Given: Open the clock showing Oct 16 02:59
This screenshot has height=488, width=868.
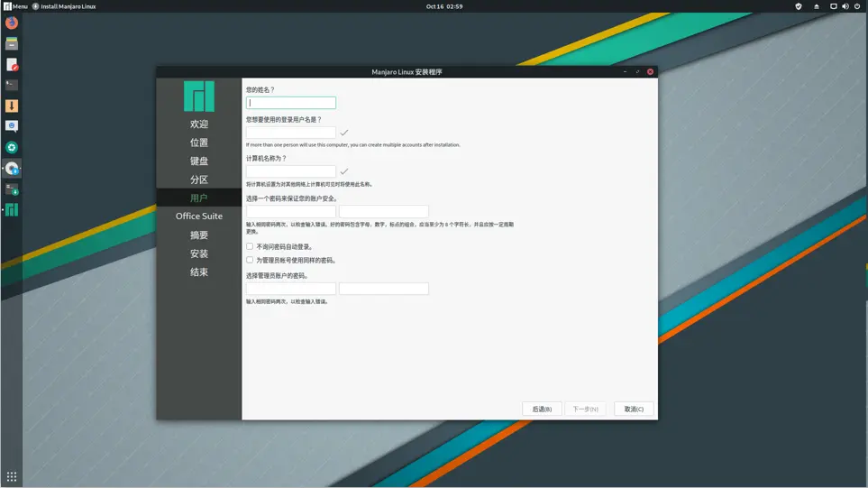Looking at the screenshot, I should [x=444, y=6].
